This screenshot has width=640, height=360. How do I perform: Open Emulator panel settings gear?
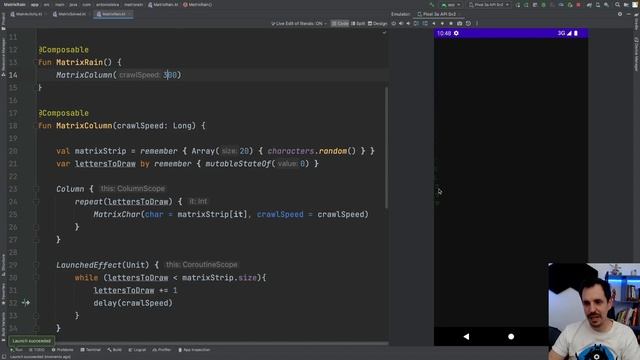coord(620,14)
